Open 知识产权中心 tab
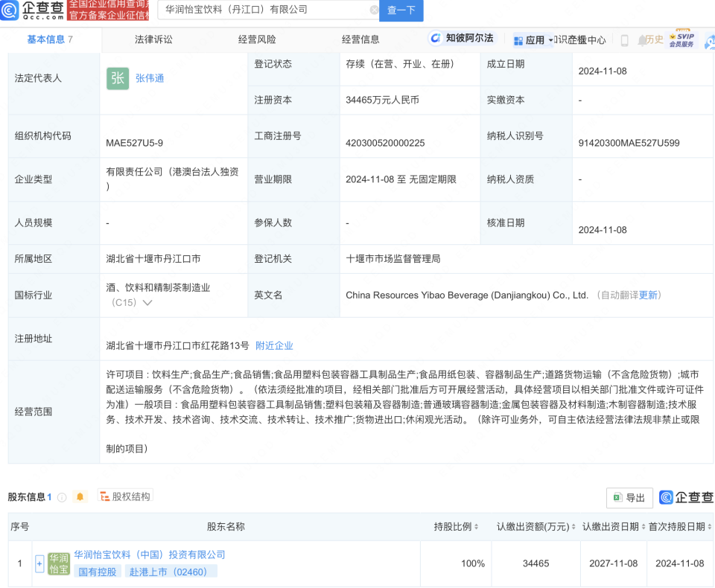This screenshot has width=715, height=588. (580, 40)
